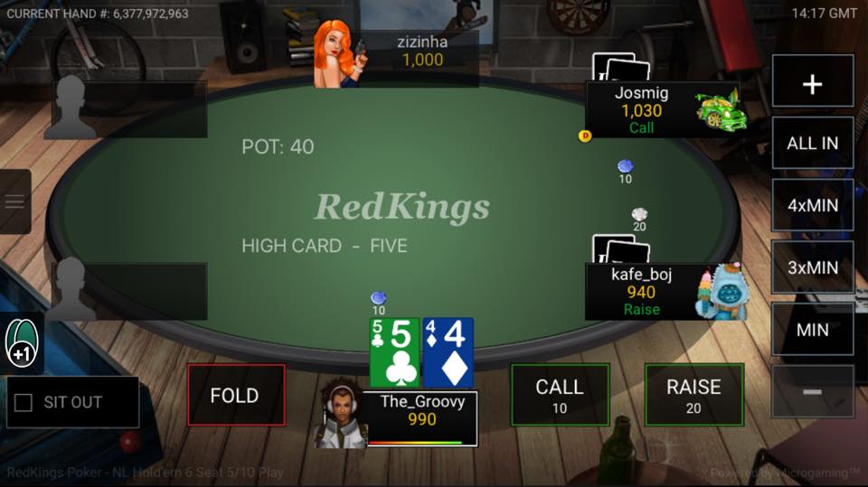Call the bet of 10
The height and width of the screenshot is (487, 868).
click(x=560, y=395)
